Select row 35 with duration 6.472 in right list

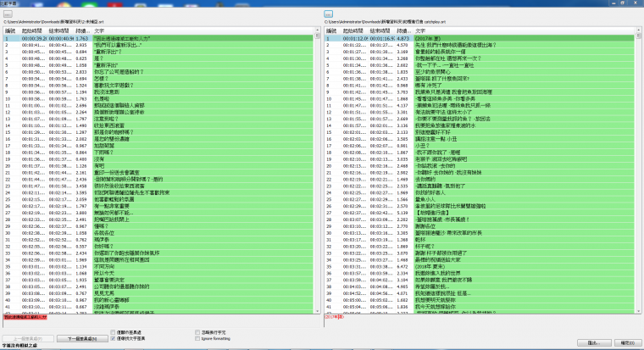point(480,267)
